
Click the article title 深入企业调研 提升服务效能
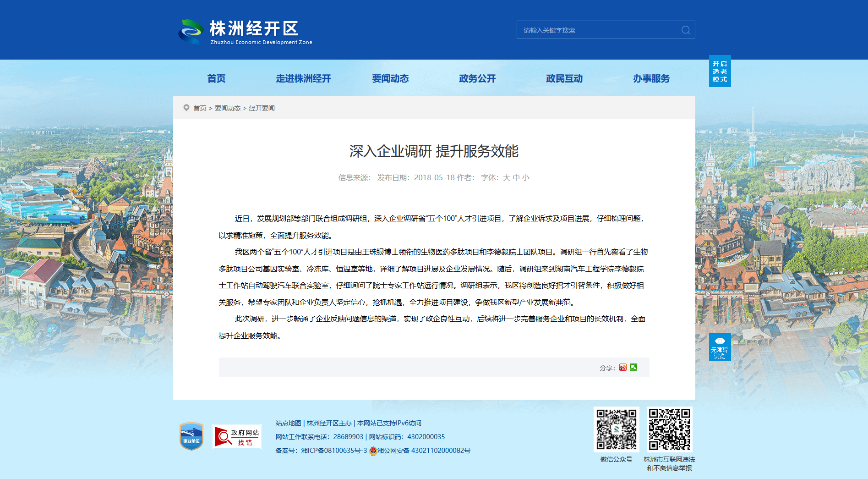[434, 151]
